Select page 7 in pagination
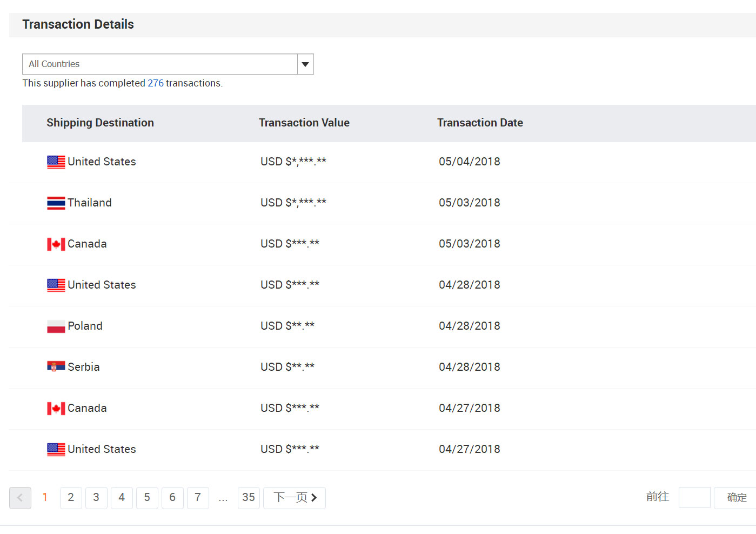756x534 pixels. [x=198, y=498]
